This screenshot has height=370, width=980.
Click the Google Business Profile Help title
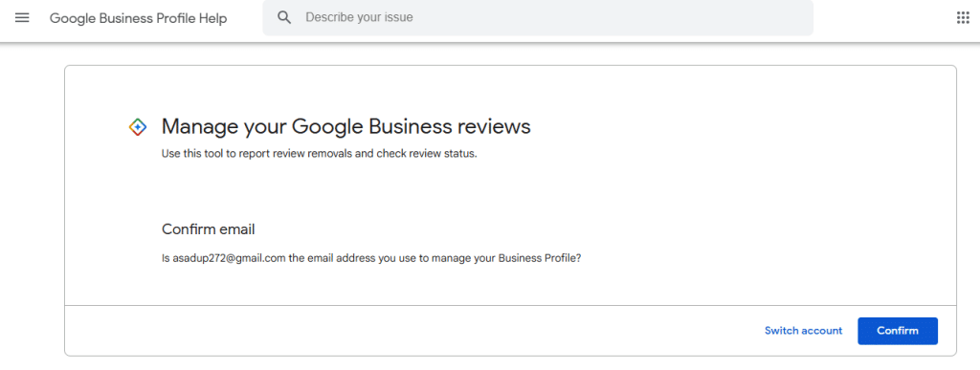[138, 18]
